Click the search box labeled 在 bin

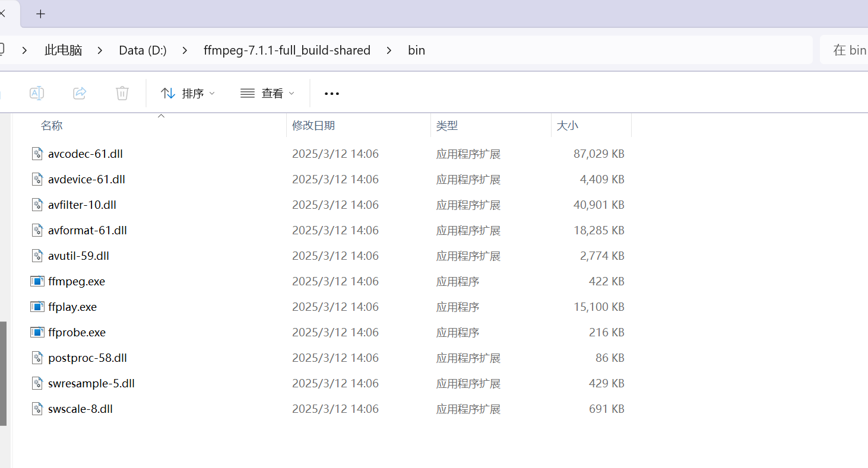pos(844,50)
